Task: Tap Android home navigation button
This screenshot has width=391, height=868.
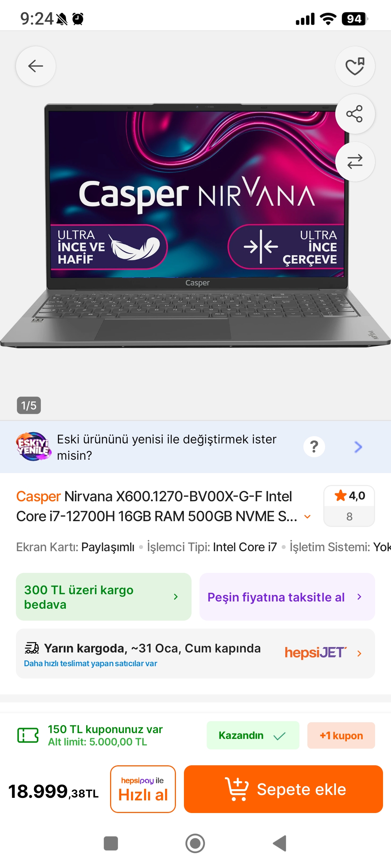Action: (x=195, y=843)
